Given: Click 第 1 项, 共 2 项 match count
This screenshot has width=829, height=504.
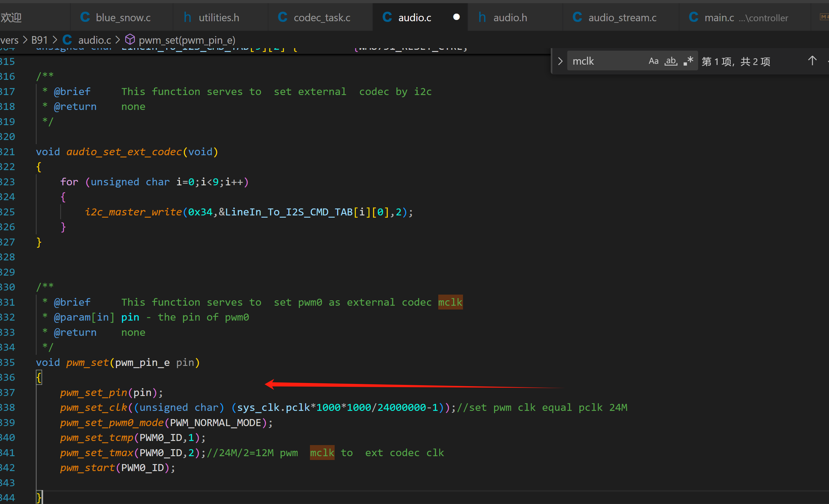Looking at the screenshot, I should pos(736,61).
